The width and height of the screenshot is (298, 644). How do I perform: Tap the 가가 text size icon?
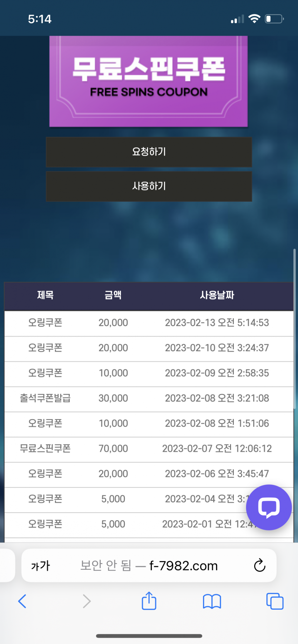coord(41,566)
